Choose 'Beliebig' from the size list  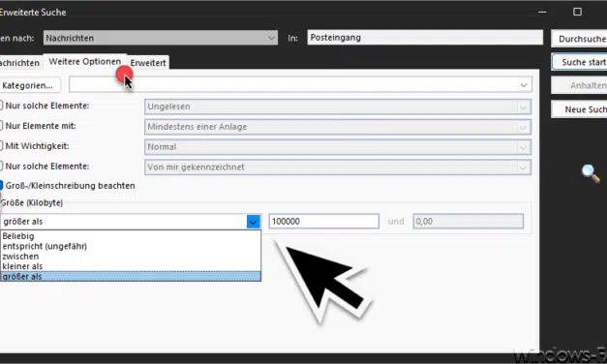click(131, 236)
